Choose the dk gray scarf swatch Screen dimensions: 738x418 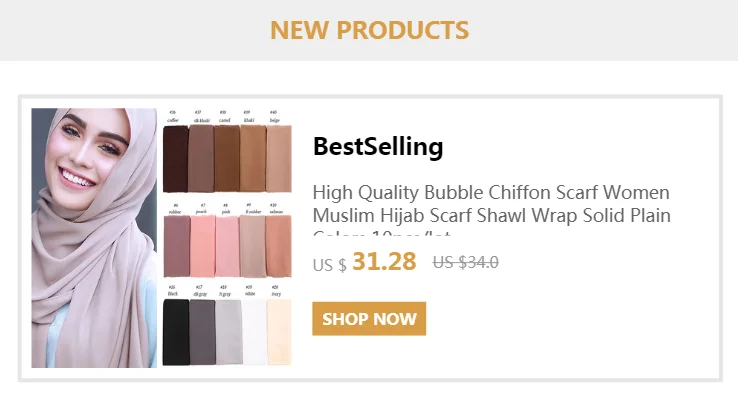[x=202, y=332]
